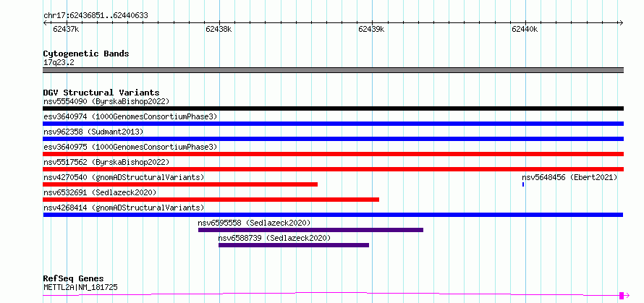Screen dimensions: 644x303
Task: Select the blue nsv4268414 variant bar
Action: (x=333, y=215)
